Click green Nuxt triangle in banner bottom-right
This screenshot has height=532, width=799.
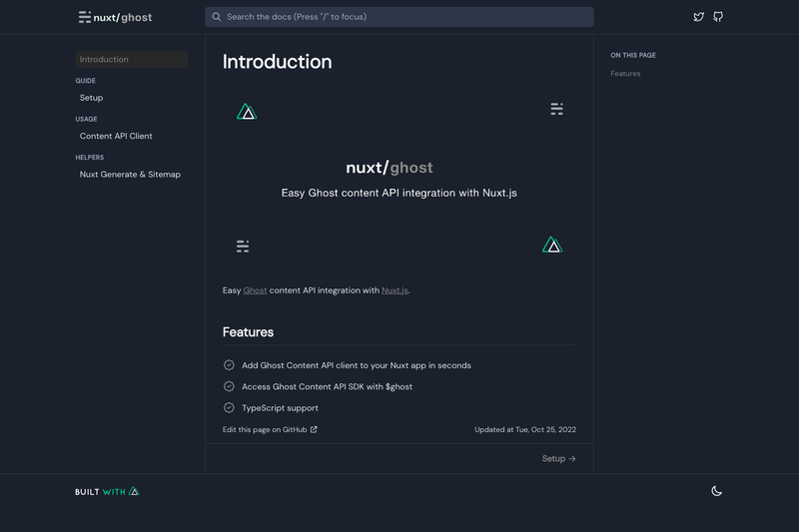pos(552,245)
